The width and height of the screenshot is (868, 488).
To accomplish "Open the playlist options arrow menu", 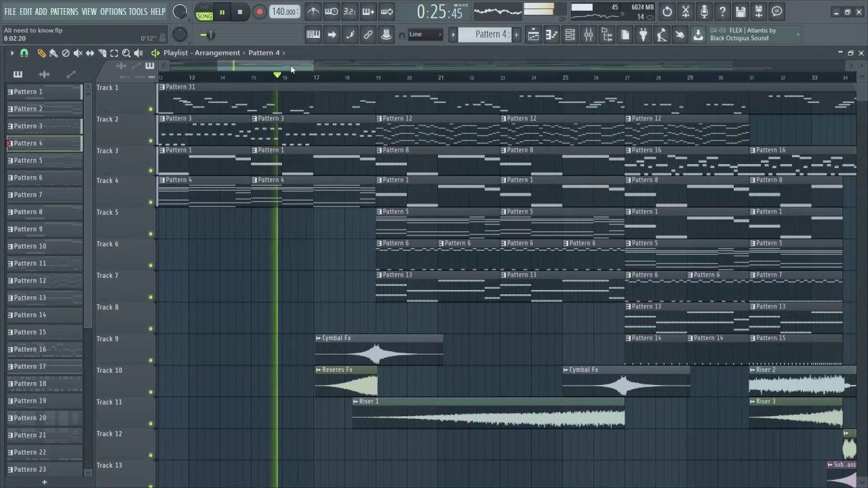I will [12, 53].
